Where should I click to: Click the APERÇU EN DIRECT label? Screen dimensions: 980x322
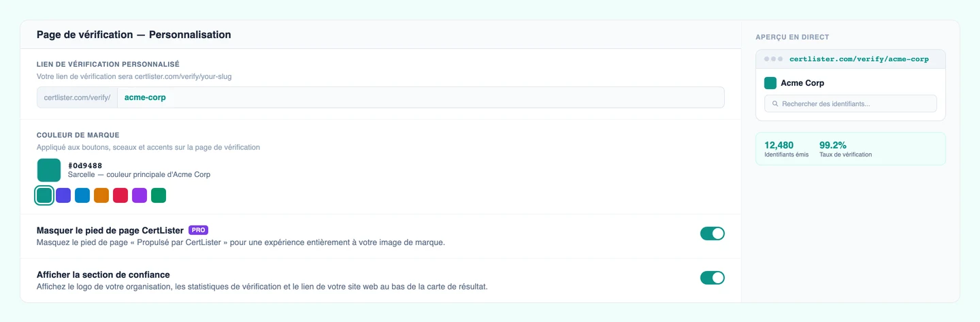pos(792,37)
